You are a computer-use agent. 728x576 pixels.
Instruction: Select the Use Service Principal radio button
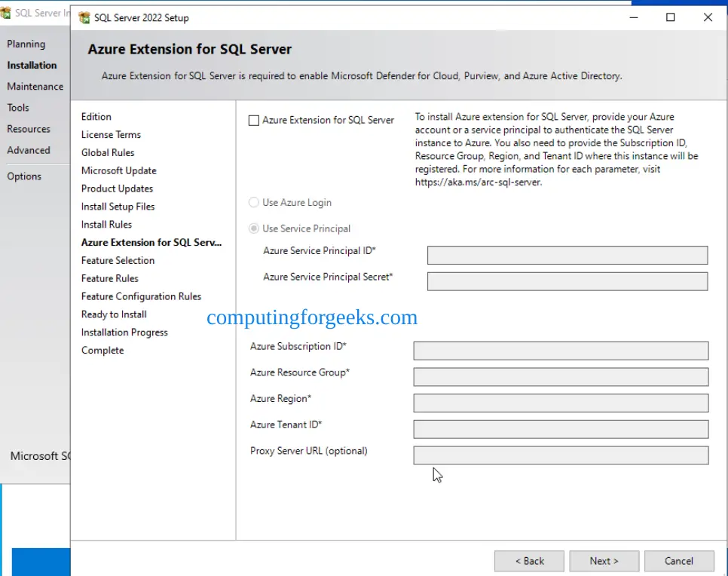pos(254,228)
